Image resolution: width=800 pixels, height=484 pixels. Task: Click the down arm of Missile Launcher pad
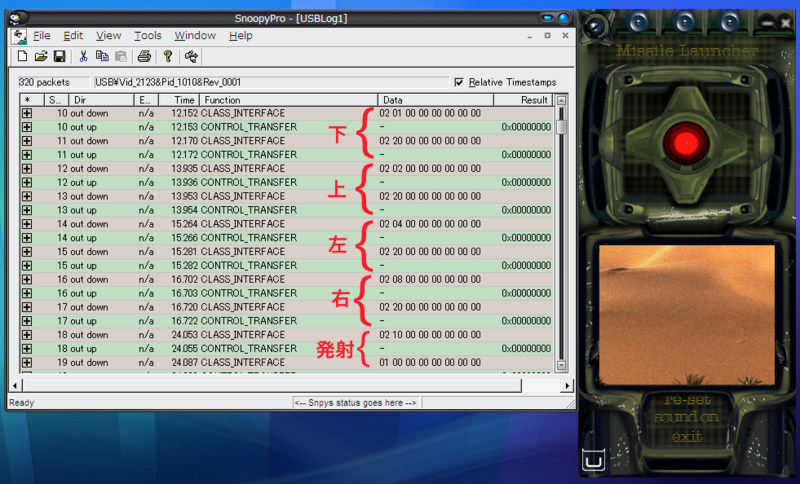point(686,183)
